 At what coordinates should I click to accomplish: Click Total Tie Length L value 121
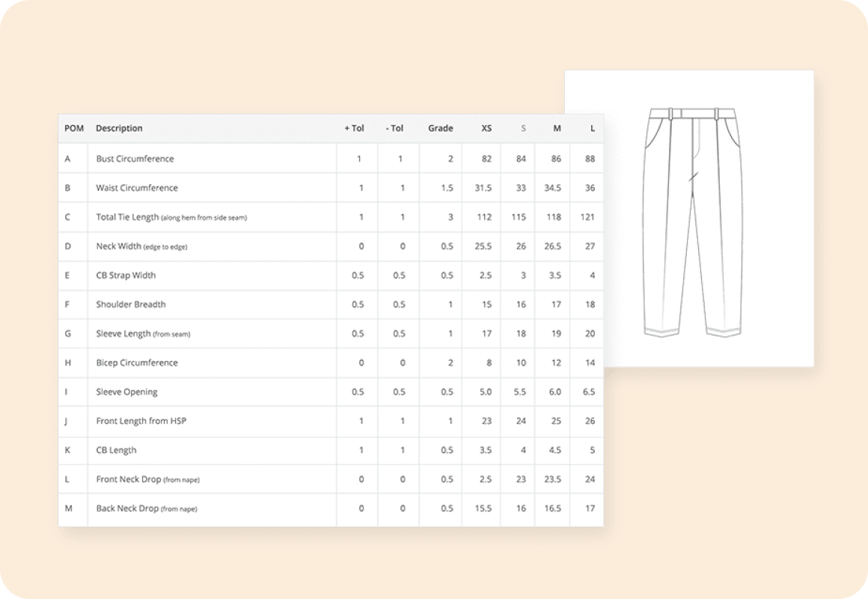click(587, 217)
